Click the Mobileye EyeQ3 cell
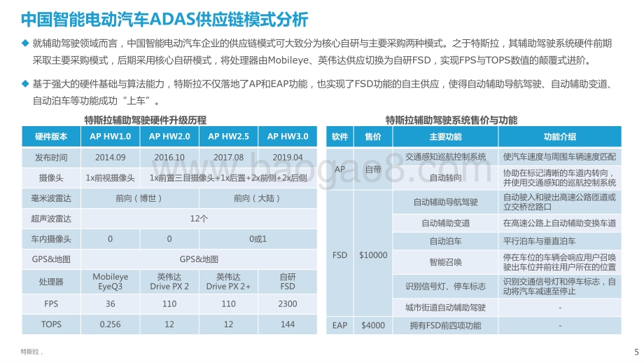644x363 pixels. tap(111, 282)
